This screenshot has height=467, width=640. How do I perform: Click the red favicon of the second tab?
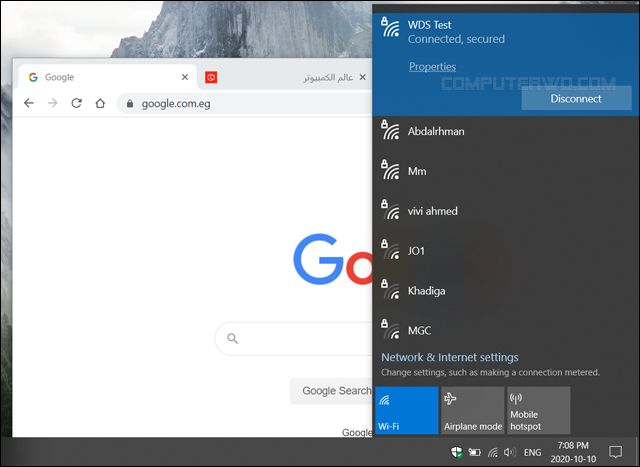coord(211,77)
